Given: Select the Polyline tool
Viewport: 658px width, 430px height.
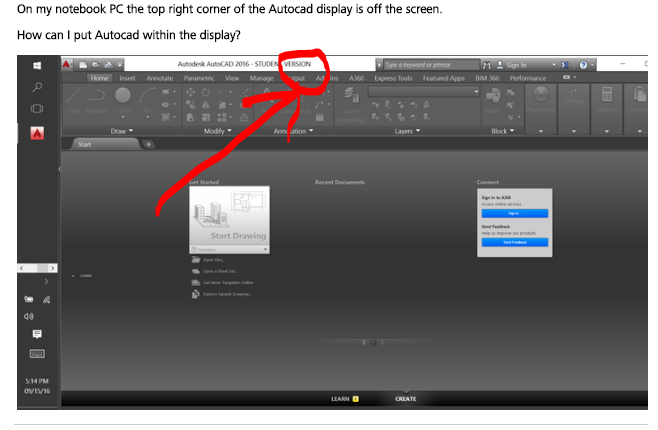Looking at the screenshot, I should 97,100.
